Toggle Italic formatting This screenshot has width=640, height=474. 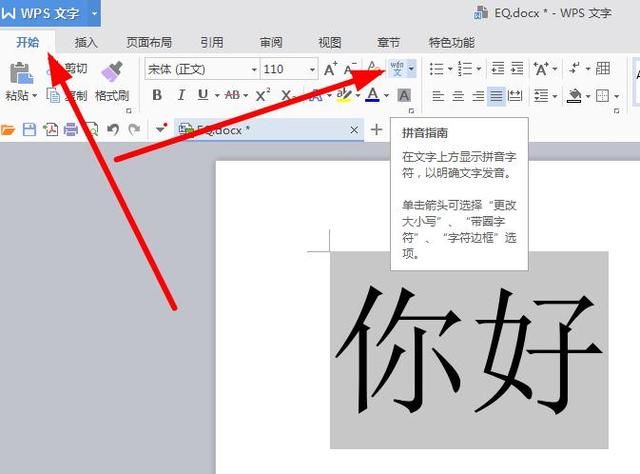pyautogui.click(x=181, y=96)
